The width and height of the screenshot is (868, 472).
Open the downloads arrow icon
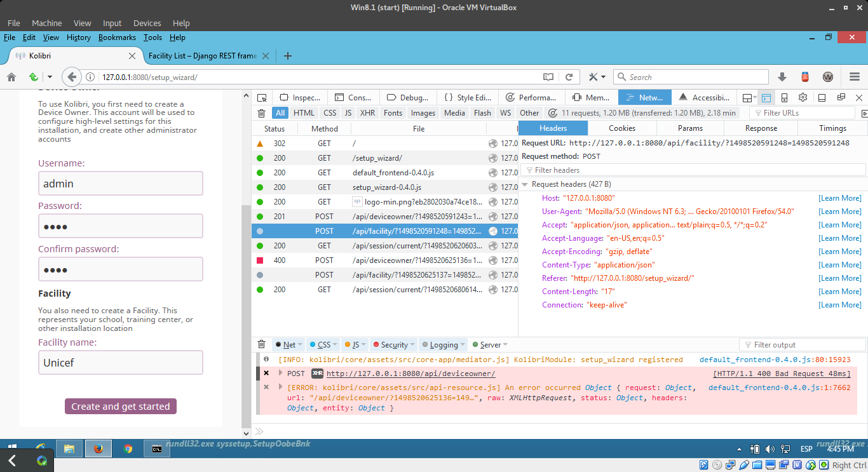coord(782,77)
